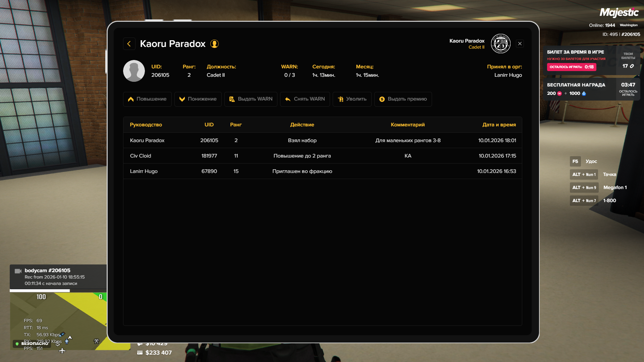Screen dimensions: 644x362
Task: Sort by Дата и время column
Action: 499,125
